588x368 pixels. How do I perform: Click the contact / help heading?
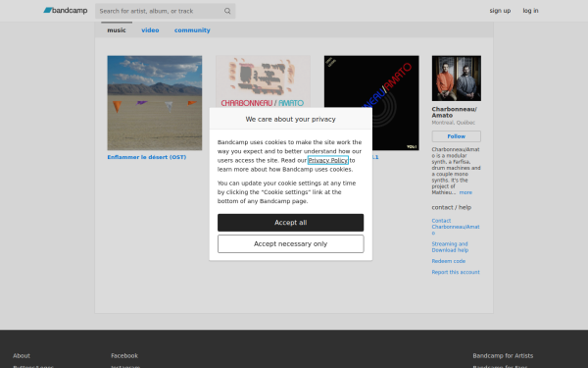click(x=452, y=207)
